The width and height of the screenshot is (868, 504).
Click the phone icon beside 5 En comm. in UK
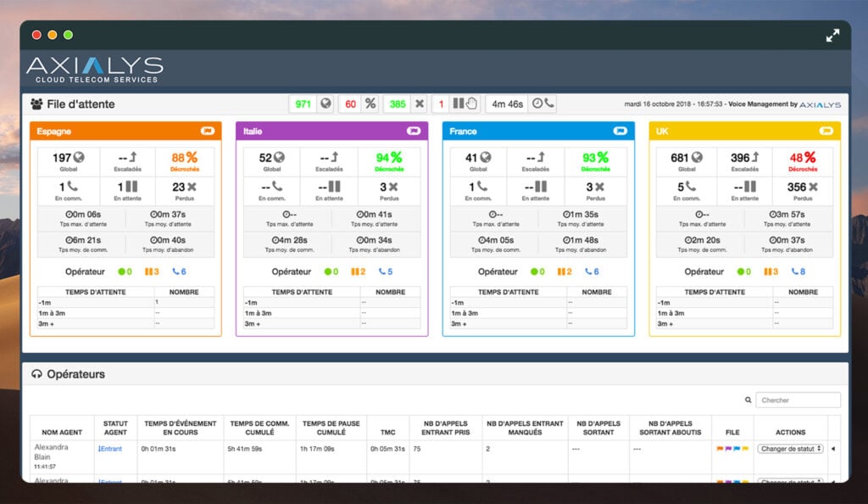[690, 187]
